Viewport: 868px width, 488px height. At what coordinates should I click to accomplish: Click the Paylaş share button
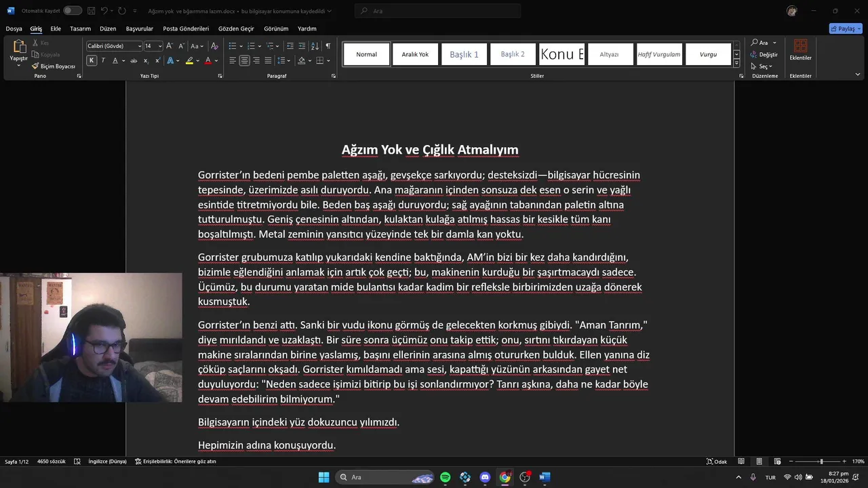[846, 28]
